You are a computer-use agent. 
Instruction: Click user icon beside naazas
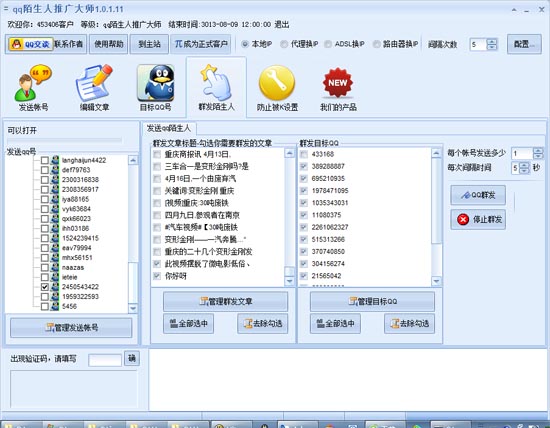(54, 267)
